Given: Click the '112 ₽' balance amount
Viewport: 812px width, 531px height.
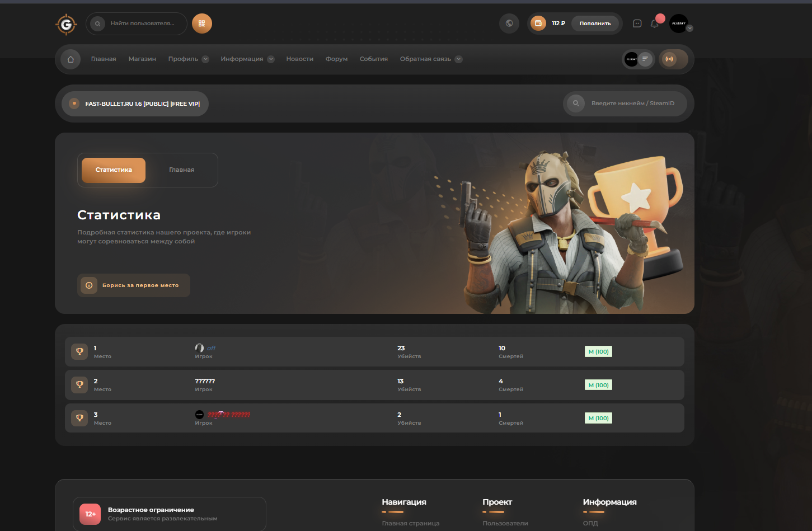Looking at the screenshot, I should pyautogui.click(x=558, y=24).
